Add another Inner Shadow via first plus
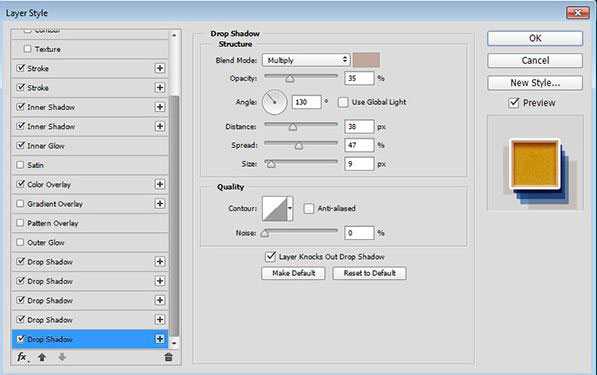Viewport: 597px width, 375px height. (x=160, y=107)
